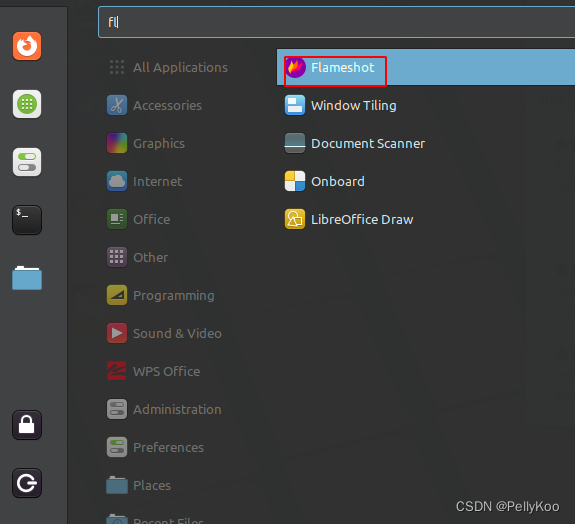Show the Internet category apps
Screen dimensions: 575x524
(x=158, y=182)
